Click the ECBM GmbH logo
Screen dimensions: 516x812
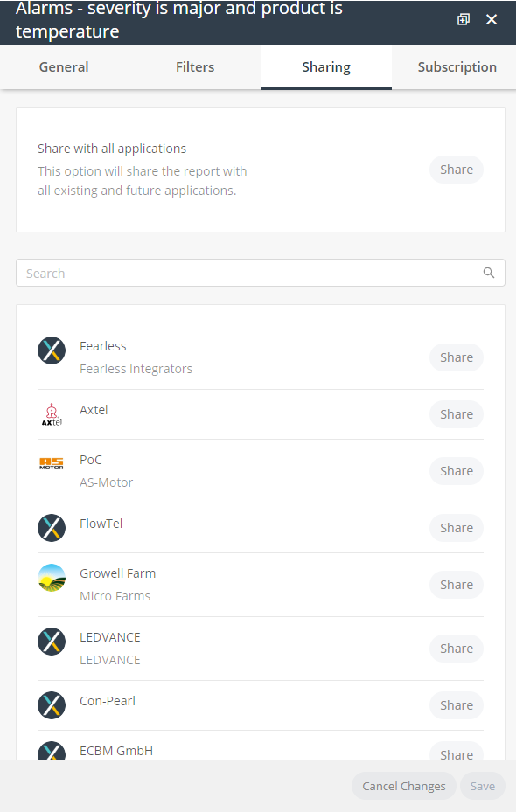click(x=51, y=752)
